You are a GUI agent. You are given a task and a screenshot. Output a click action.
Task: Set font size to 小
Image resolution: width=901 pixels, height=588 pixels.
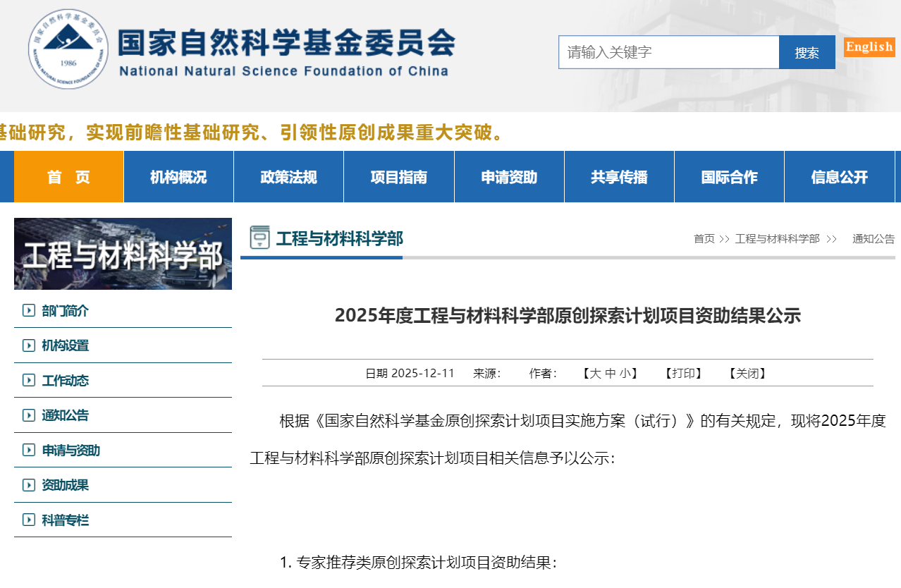coord(625,373)
